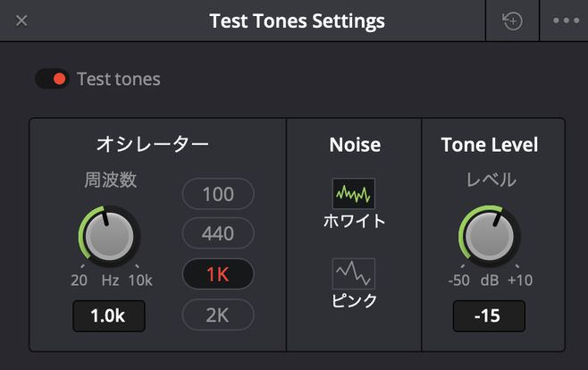
Task: Click the ピンク noise label
Action: 355,300
